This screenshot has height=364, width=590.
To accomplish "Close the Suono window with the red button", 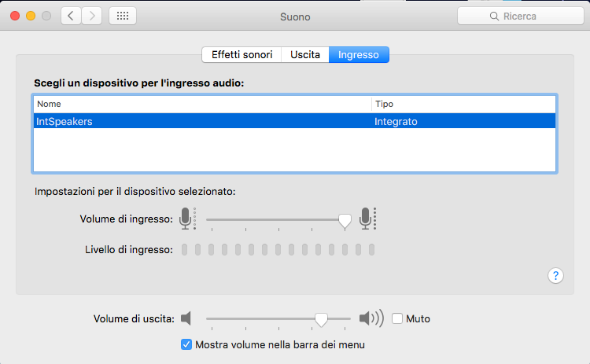I will [16, 16].
